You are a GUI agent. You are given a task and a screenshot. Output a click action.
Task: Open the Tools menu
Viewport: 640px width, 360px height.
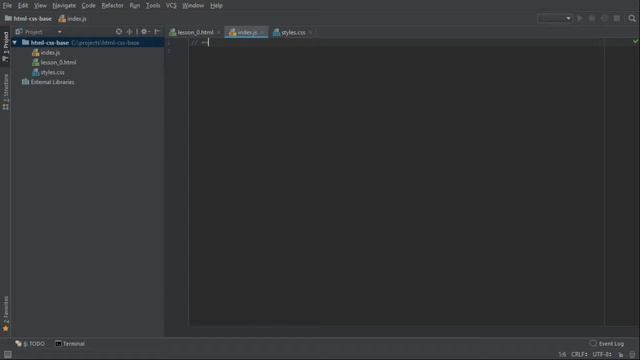point(153,6)
